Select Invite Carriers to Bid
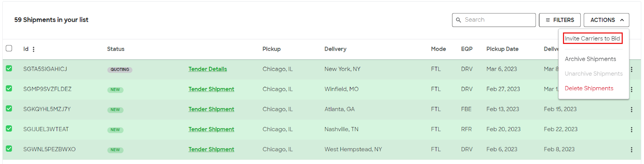Screen dimensions: 644x164 (592, 39)
